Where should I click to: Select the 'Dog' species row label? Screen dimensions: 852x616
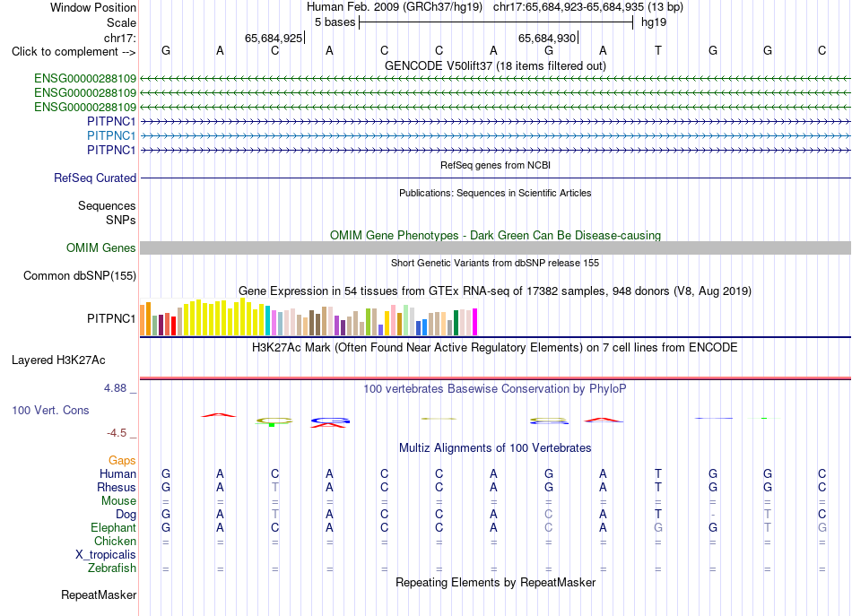[x=126, y=514]
